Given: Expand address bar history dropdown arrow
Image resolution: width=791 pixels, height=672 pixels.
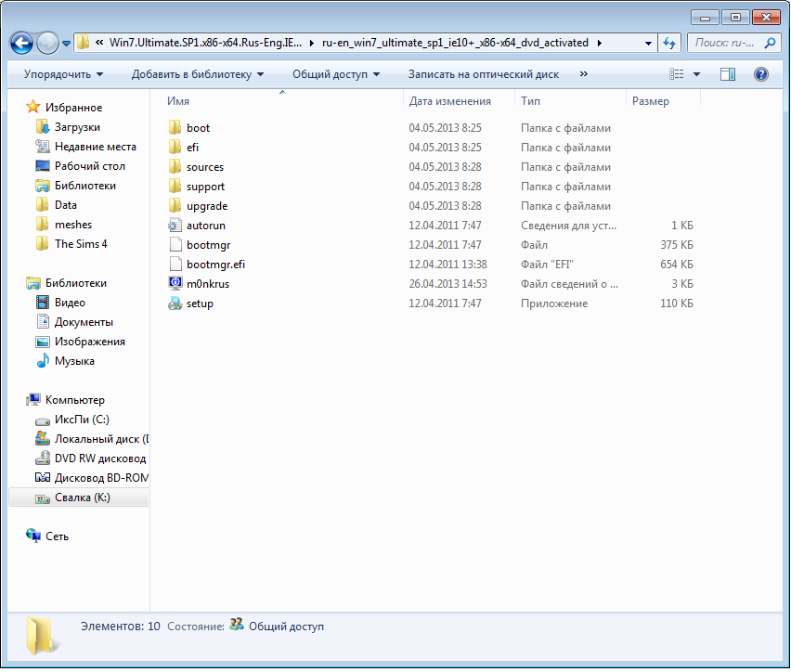Looking at the screenshot, I should [x=648, y=44].
